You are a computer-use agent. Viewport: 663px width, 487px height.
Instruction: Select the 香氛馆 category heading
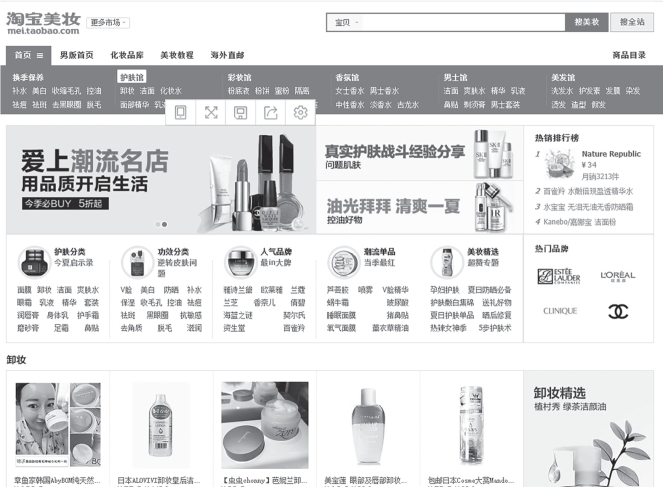pyautogui.click(x=347, y=77)
